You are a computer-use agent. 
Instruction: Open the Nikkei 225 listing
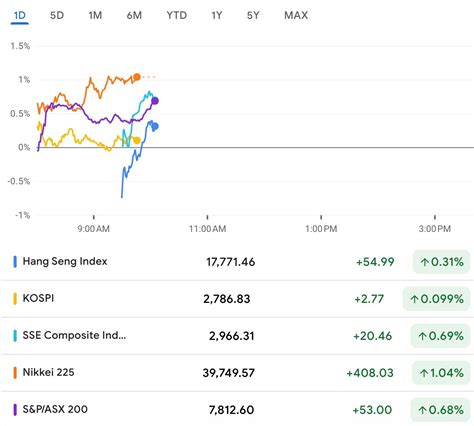pos(237,373)
